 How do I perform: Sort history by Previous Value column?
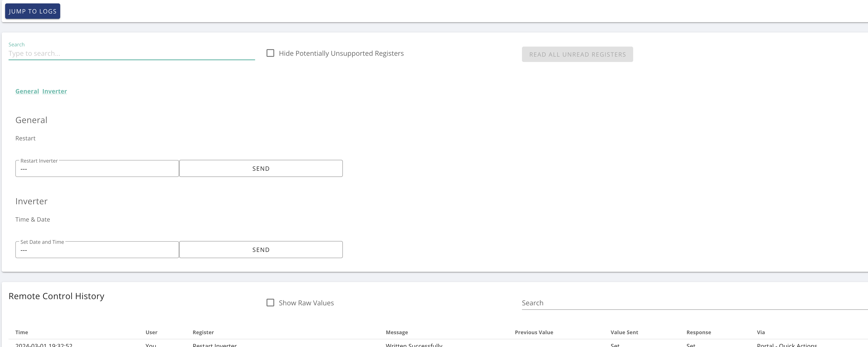[534, 332]
